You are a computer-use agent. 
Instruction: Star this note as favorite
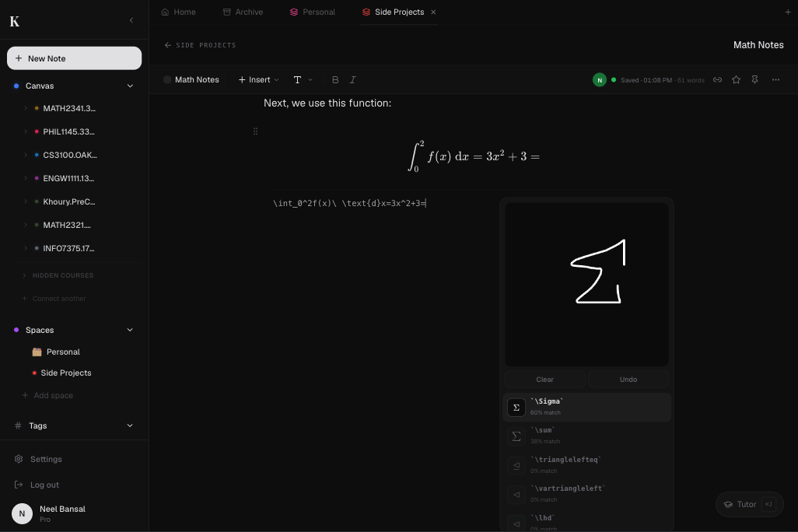pos(736,80)
